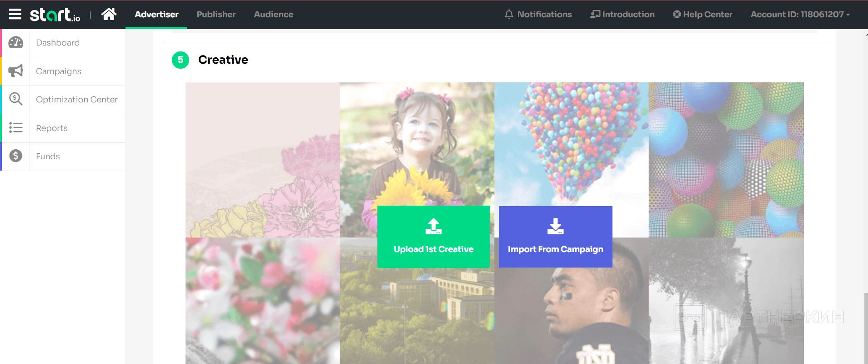Switch to the Publisher tab
Viewport: 868px width, 364px height.
(x=216, y=15)
